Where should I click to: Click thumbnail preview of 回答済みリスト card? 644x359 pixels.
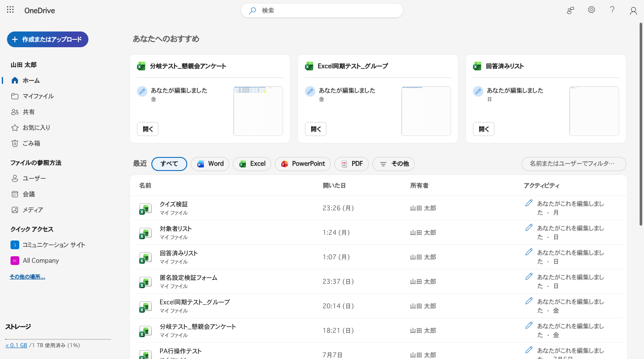594,111
